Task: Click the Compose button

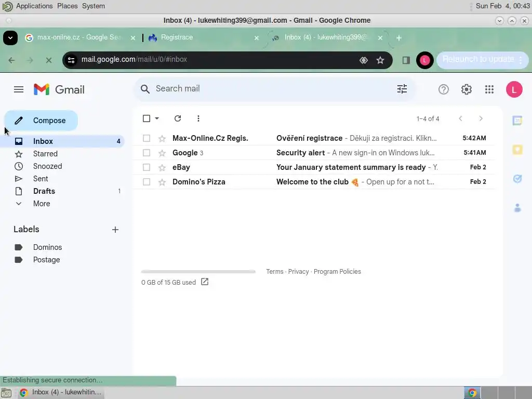Action: (x=41, y=121)
